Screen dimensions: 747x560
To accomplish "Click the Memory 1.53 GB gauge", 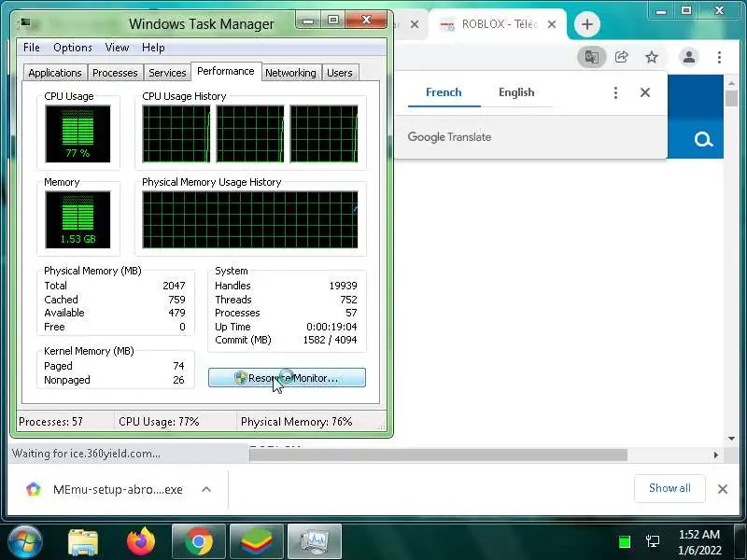I will coord(78,219).
